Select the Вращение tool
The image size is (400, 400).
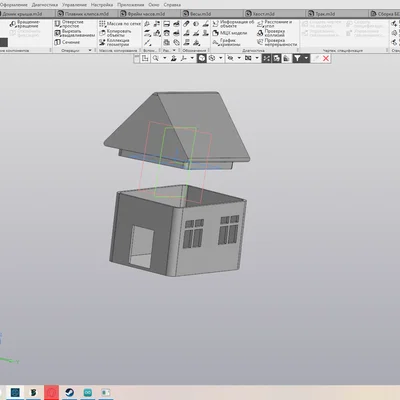point(25,24)
